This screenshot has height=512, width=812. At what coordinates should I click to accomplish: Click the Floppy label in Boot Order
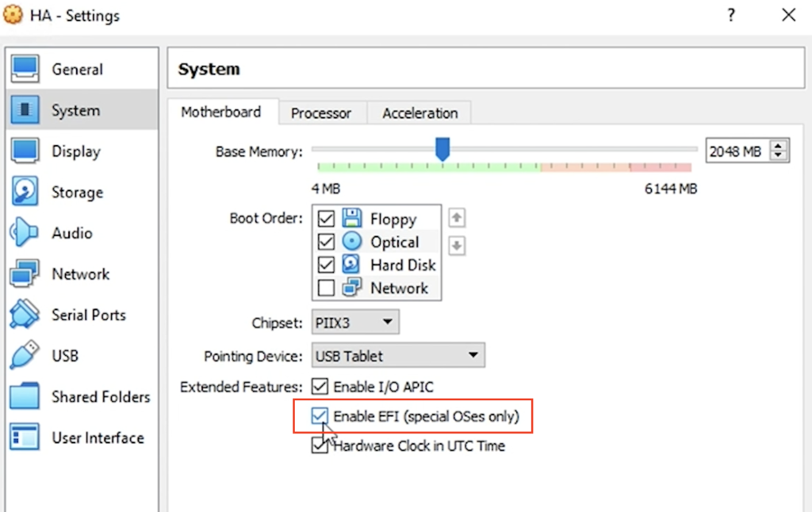point(393,219)
